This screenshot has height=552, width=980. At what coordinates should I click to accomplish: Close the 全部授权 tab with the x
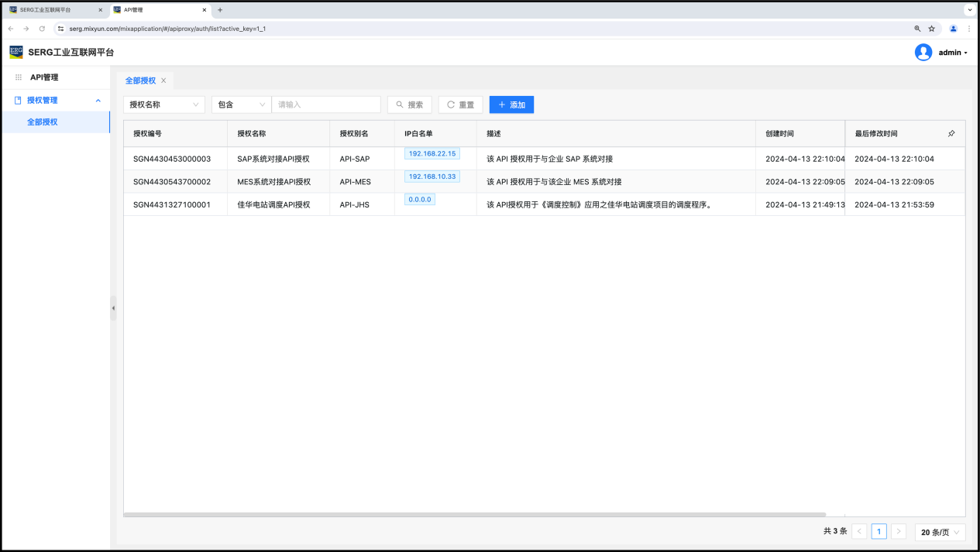163,81
